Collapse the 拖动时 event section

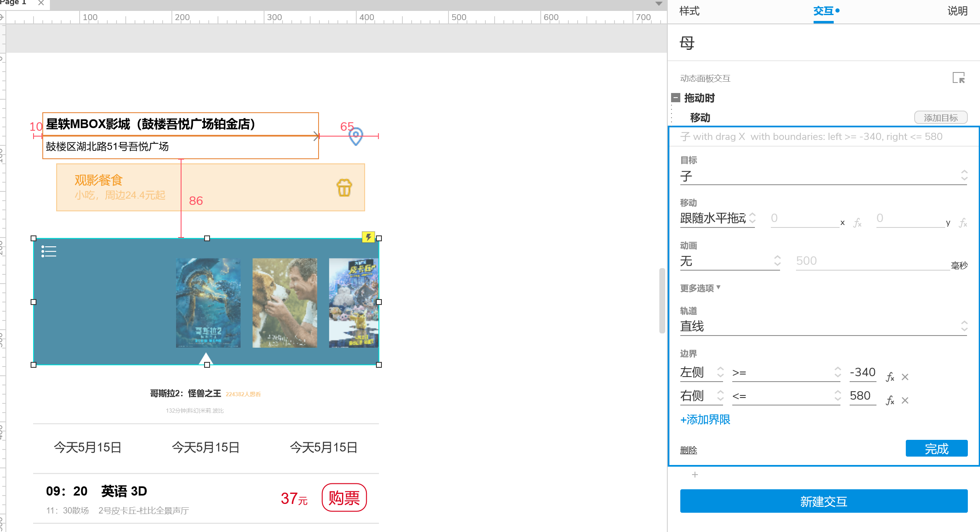click(x=676, y=98)
